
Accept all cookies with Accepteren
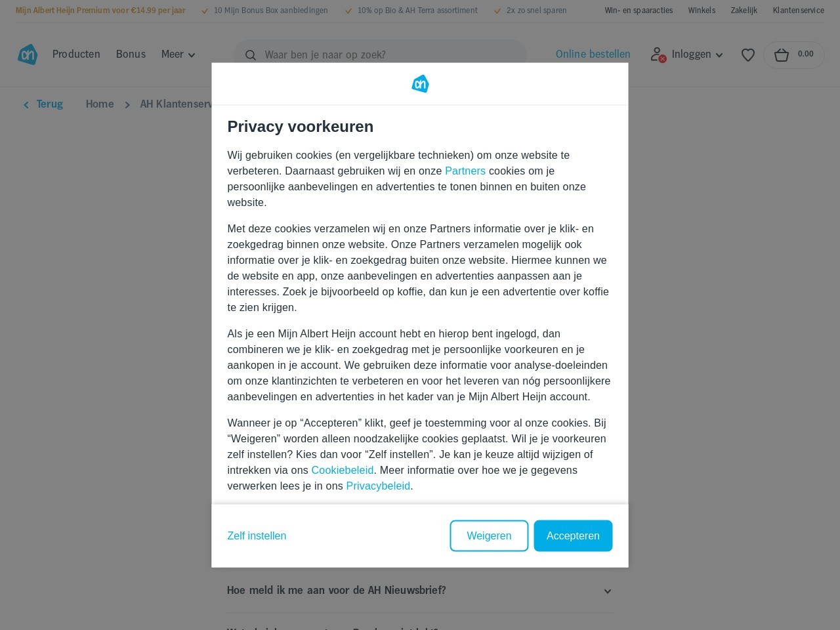(573, 536)
